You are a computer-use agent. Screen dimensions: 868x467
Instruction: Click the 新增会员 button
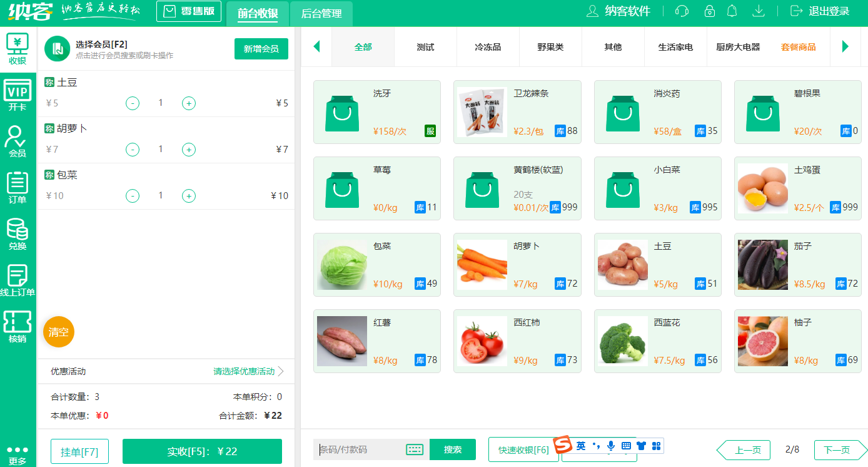[262, 48]
